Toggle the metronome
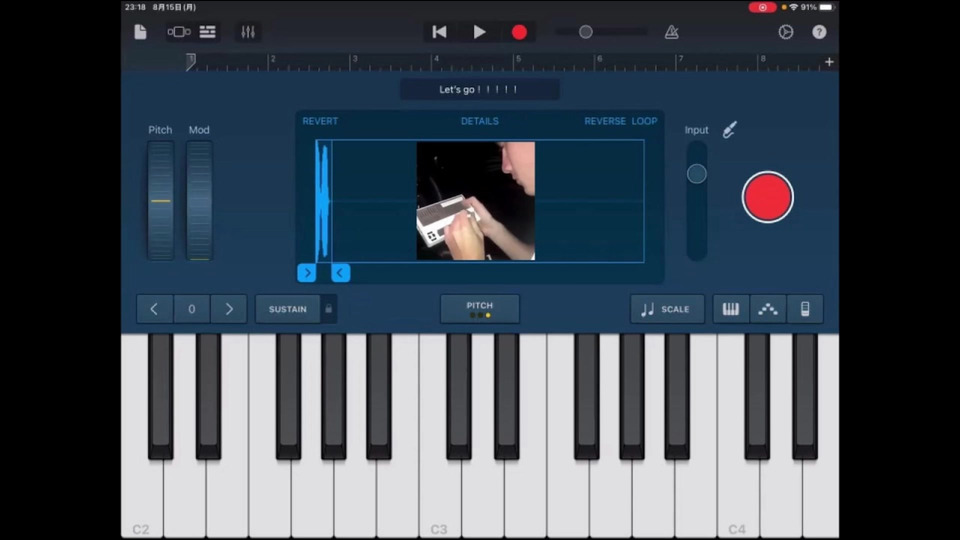Screen dimensions: 960x540 [672, 32]
